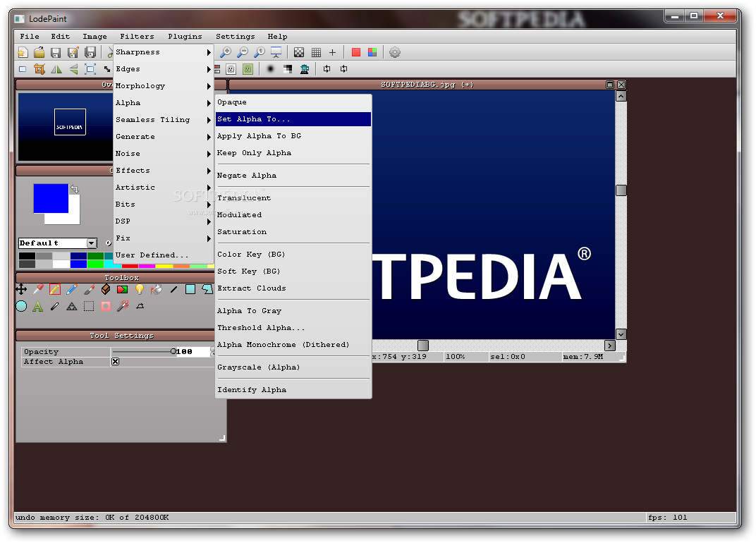Image resolution: width=756 pixels, height=543 pixels.
Task: Swap foreground and background colors arrow
Action: pyautogui.click(x=74, y=189)
